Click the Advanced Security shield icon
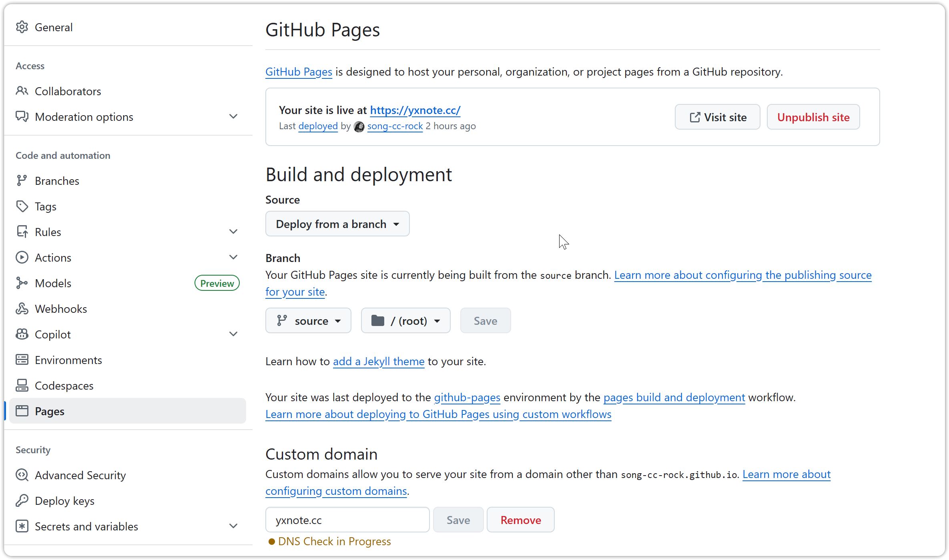Image resolution: width=949 pixels, height=560 pixels. pyautogui.click(x=22, y=475)
